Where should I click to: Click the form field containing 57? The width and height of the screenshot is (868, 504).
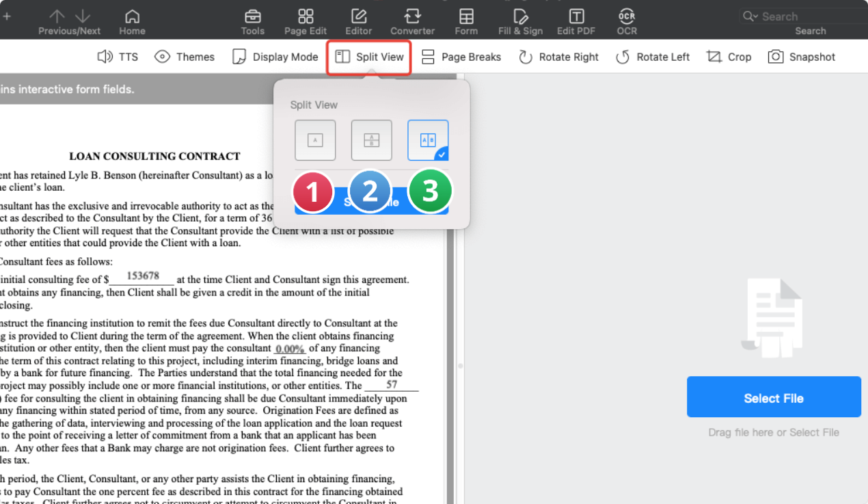pos(392,385)
